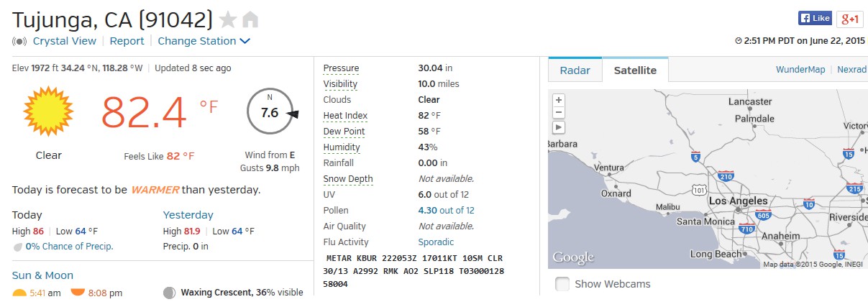The image size is (868, 307).
Task: Click the Google +1 button
Action: pos(851,19)
